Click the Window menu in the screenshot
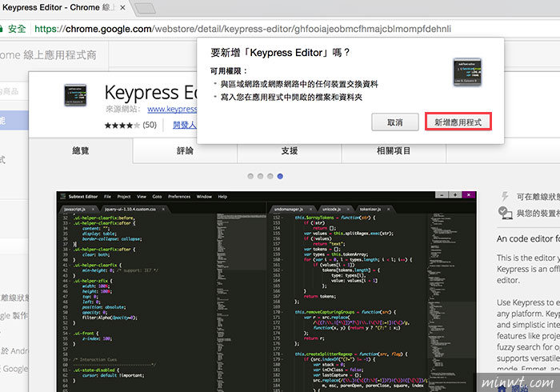The height and width of the screenshot is (392, 560). (x=204, y=197)
